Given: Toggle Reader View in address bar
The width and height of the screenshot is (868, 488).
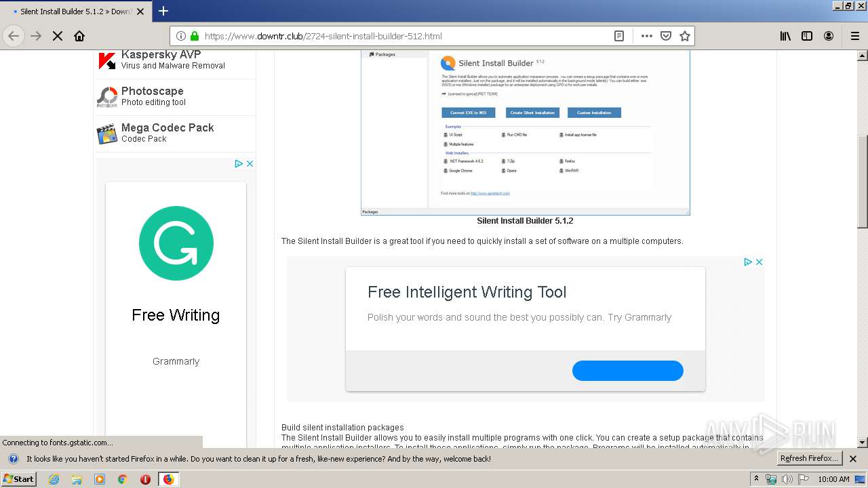Looking at the screenshot, I should pos(619,36).
